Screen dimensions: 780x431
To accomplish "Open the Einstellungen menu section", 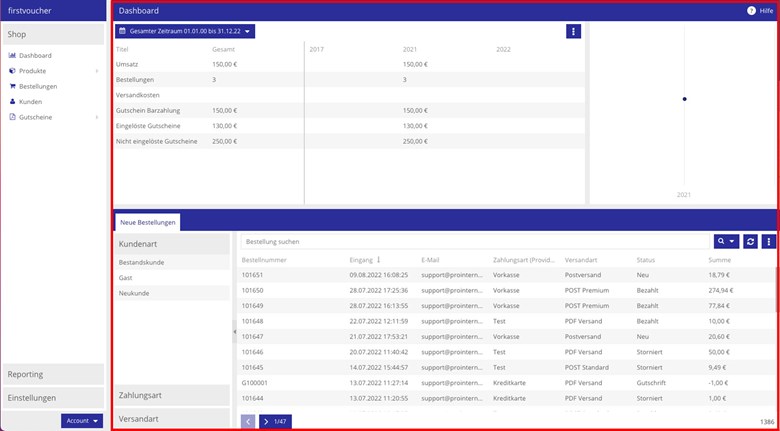I will coord(53,398).
